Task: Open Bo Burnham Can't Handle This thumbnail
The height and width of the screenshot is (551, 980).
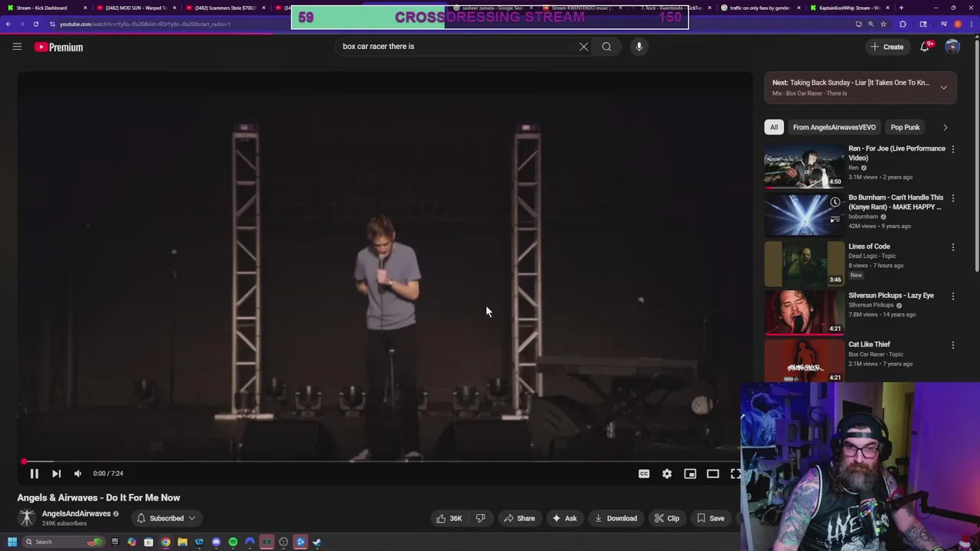Action: (x=804, y=215)
